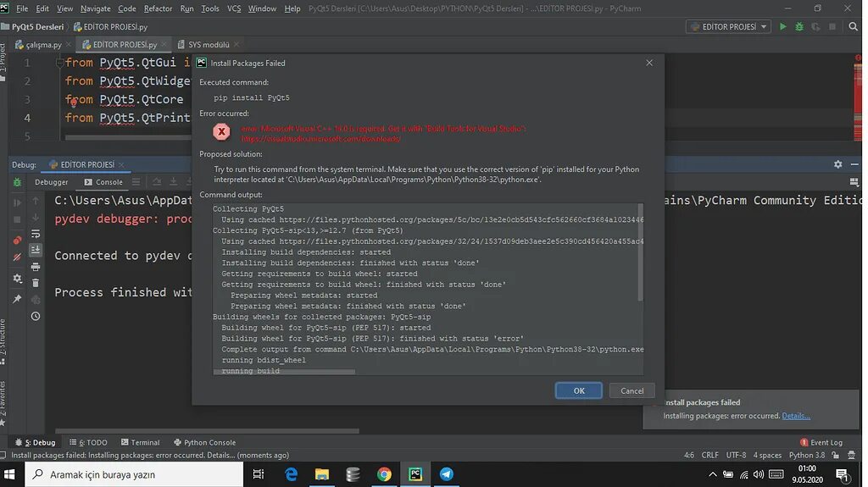This screenshot has height=487, width=868.
Task: Switch to the Debugger tab
Action: [52, 181]
